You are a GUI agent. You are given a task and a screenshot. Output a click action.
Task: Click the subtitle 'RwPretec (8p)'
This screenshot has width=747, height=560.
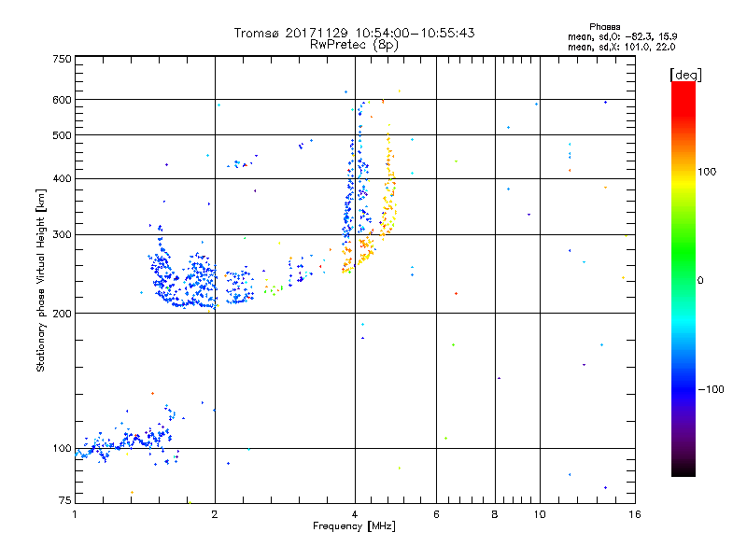[354, 45]
